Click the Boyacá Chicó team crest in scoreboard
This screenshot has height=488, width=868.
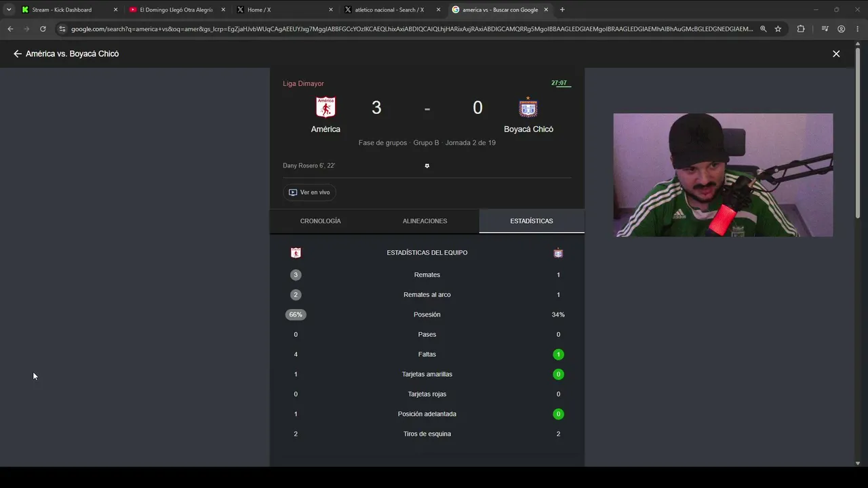(x=528, y=107)
